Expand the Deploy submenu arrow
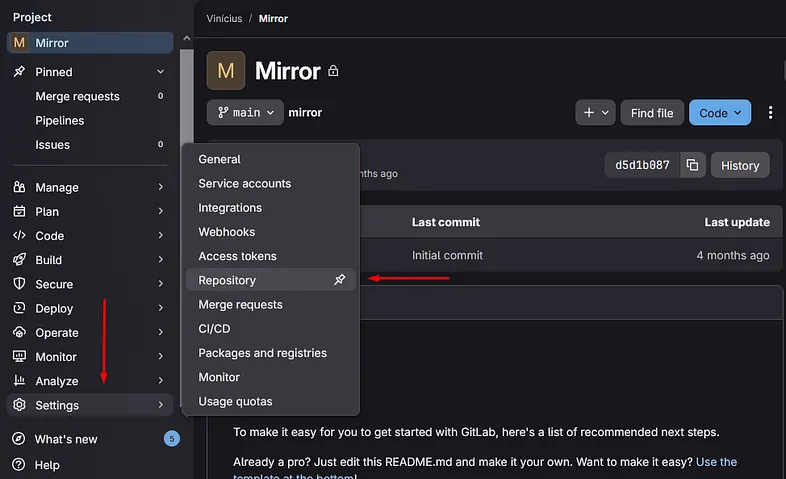The width and height of the screenshot is (786, 479). (x=160, y=308)
